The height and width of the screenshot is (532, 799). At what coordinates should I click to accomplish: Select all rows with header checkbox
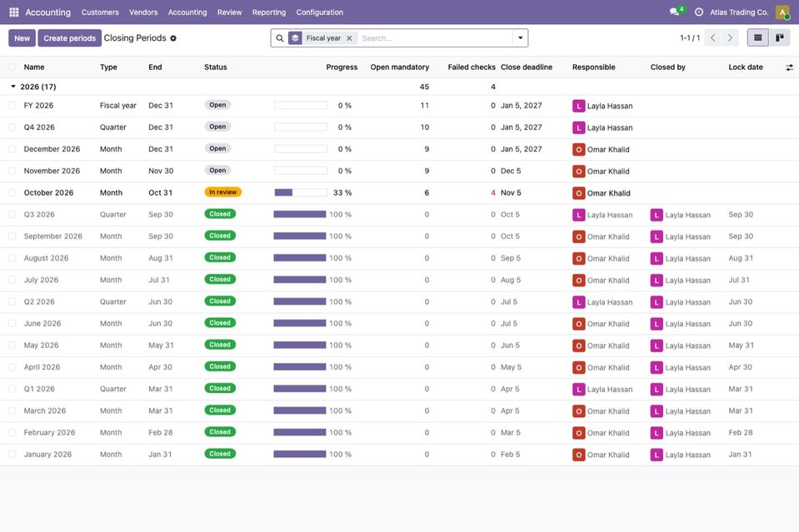pyautogui.click(x=12, y=67)
